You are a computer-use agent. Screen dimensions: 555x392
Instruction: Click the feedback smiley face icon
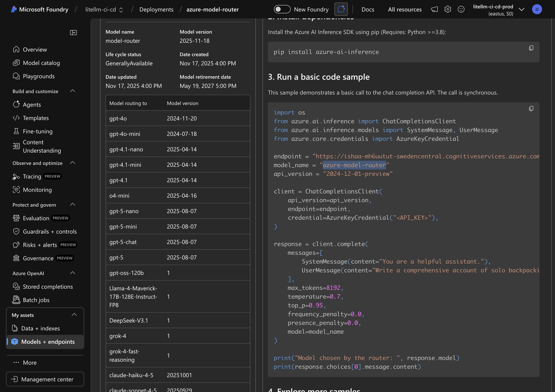point(461,9)
